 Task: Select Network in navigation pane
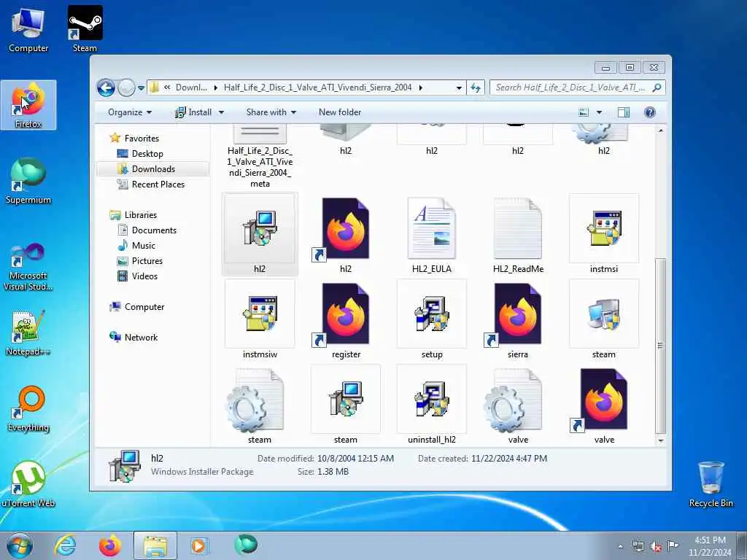[x=141, y=337]
